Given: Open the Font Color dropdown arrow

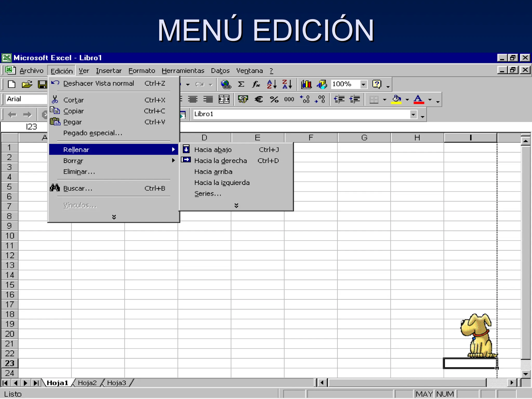Looking at the screenshot, I should (430, 99).
